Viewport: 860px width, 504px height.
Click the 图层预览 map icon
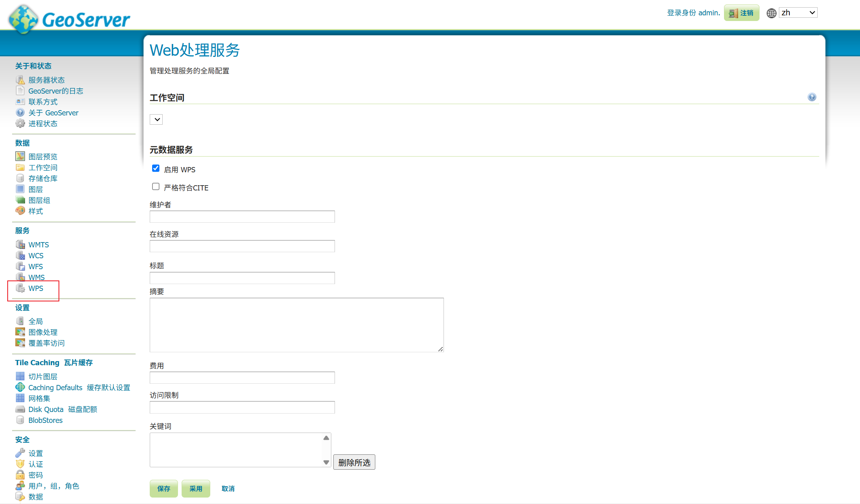pyautogui.click(x=20, y=156)
